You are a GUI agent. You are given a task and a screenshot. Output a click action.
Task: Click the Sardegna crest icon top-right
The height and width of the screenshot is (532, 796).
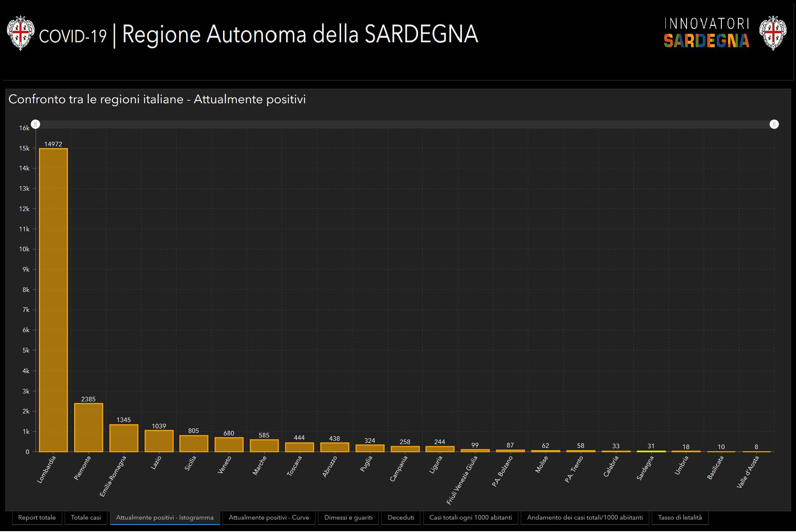point(772,34)
